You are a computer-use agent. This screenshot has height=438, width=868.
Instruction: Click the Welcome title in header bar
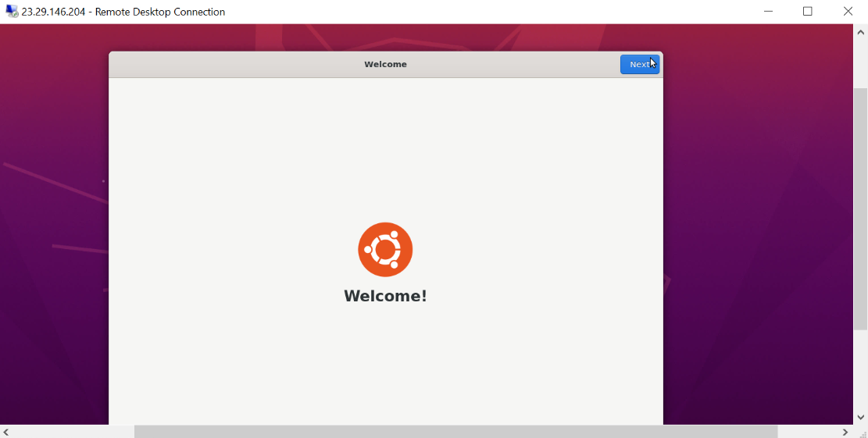pyautogui.click(x=385, y=64)
